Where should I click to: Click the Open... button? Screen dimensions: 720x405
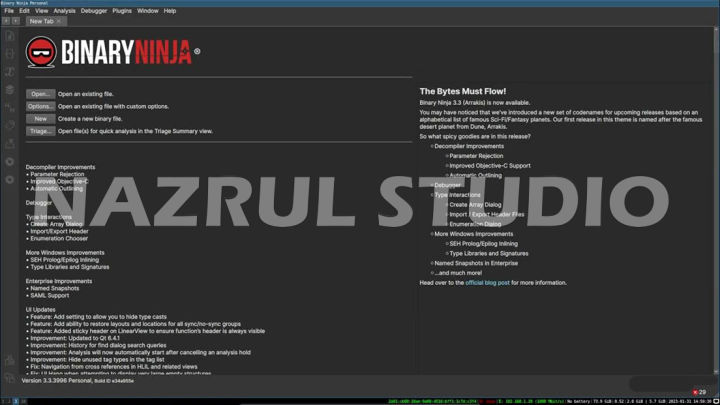pyautogui.click(x=40, y=94)
